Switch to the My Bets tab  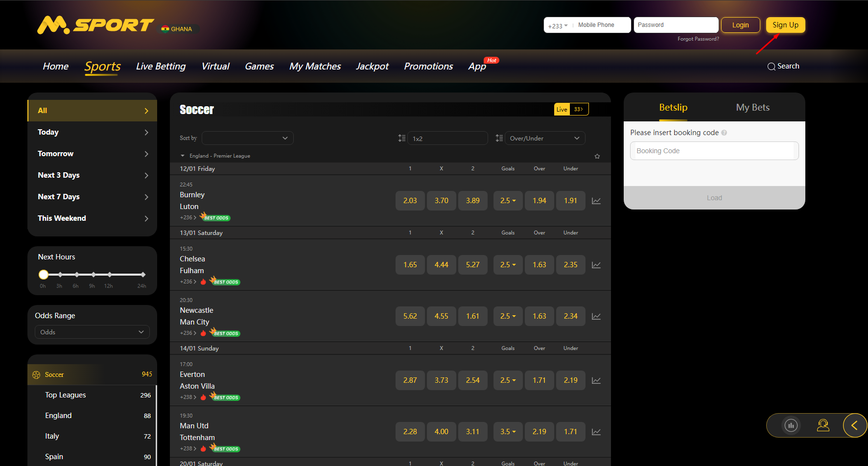point(752,107)
